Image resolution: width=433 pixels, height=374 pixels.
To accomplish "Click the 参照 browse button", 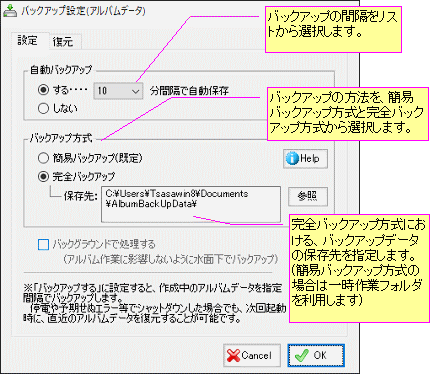I will [308, 196].
